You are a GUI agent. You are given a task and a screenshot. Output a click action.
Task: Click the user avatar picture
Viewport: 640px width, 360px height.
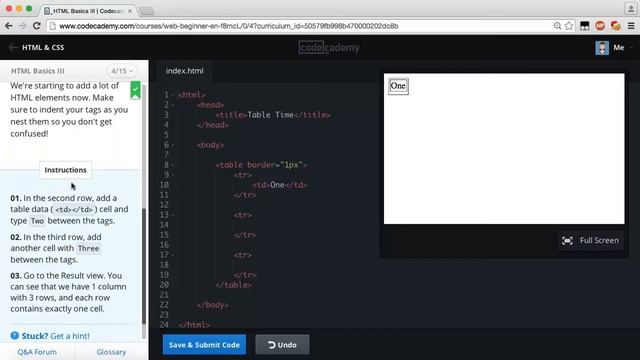click(602, 47)
